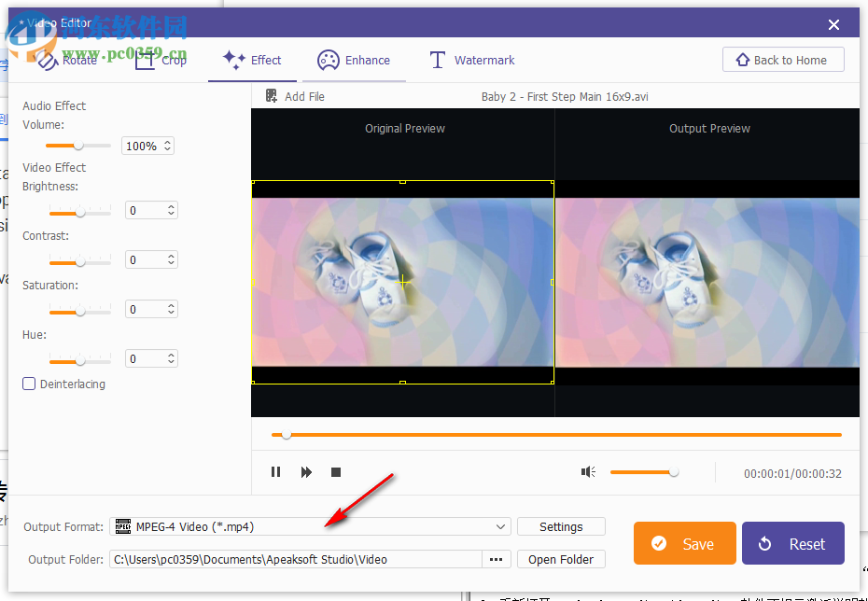Click the browse button for Output Folder
The image size is (868, 601).
[496, 559]
